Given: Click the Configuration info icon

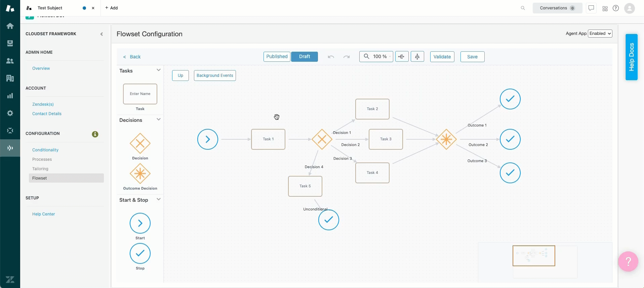Looking at the screenshot, I should point(95,134).
